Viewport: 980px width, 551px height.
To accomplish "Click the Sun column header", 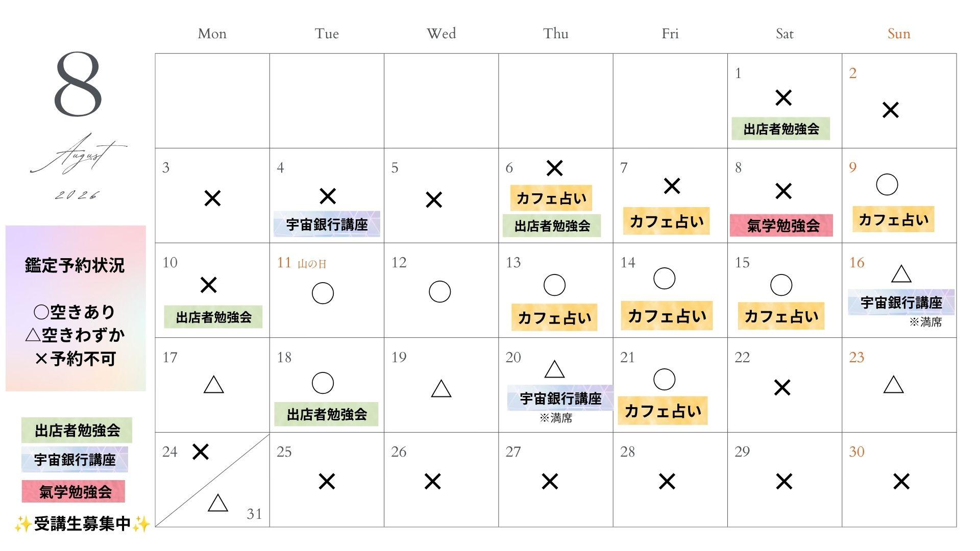I will coord(899,34).
